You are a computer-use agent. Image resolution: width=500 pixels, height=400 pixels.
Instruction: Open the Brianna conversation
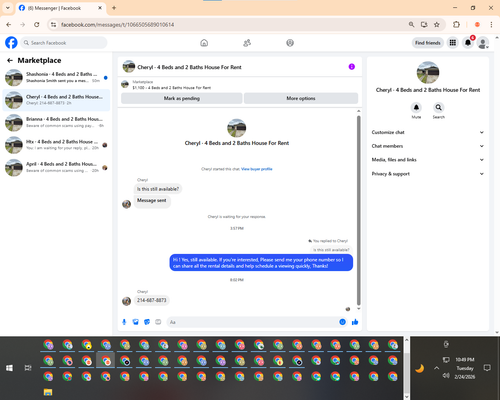pyautogui.click(x=56, y=122)
